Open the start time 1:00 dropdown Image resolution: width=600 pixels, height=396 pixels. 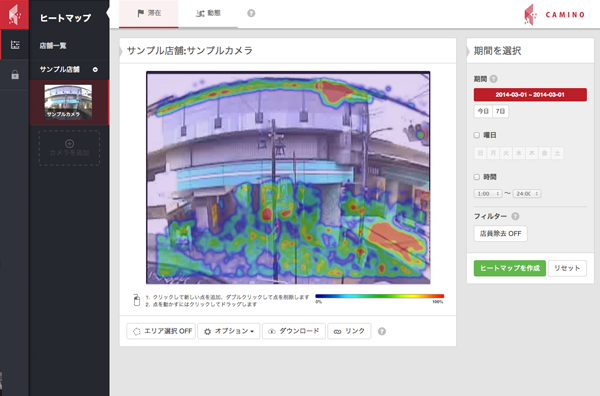point(488,194)
